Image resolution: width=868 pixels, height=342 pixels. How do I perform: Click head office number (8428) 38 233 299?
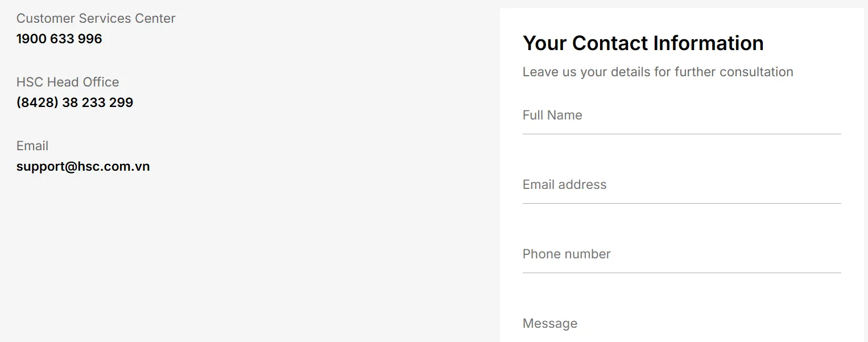tap(75, 102)
